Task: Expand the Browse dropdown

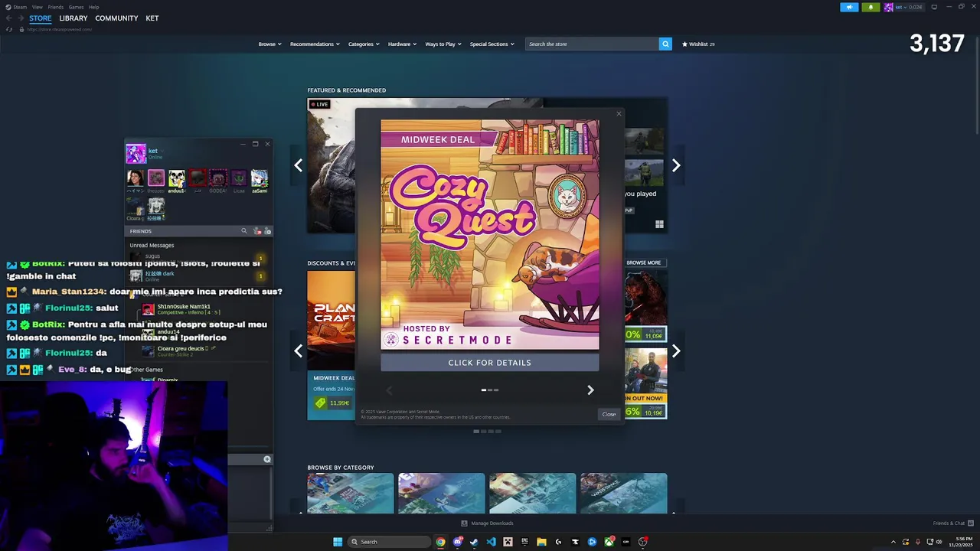Action: 269,44
